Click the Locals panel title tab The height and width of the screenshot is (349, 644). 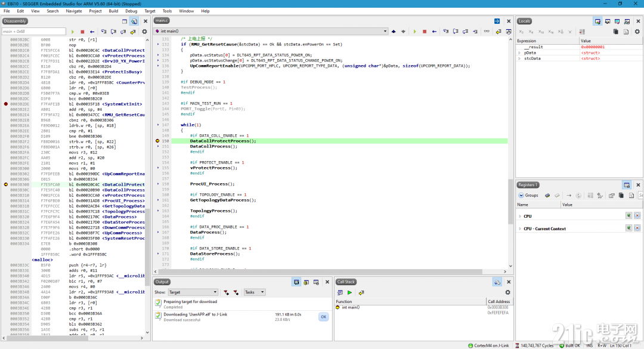pos(525,21)
